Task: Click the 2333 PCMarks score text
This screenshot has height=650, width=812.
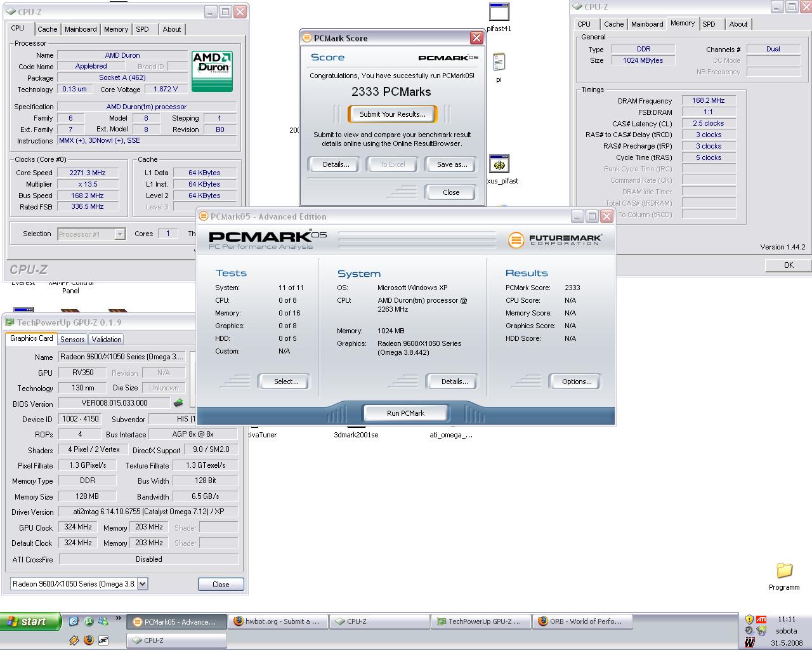Action: pyautogui.click(x=391, y=91)
